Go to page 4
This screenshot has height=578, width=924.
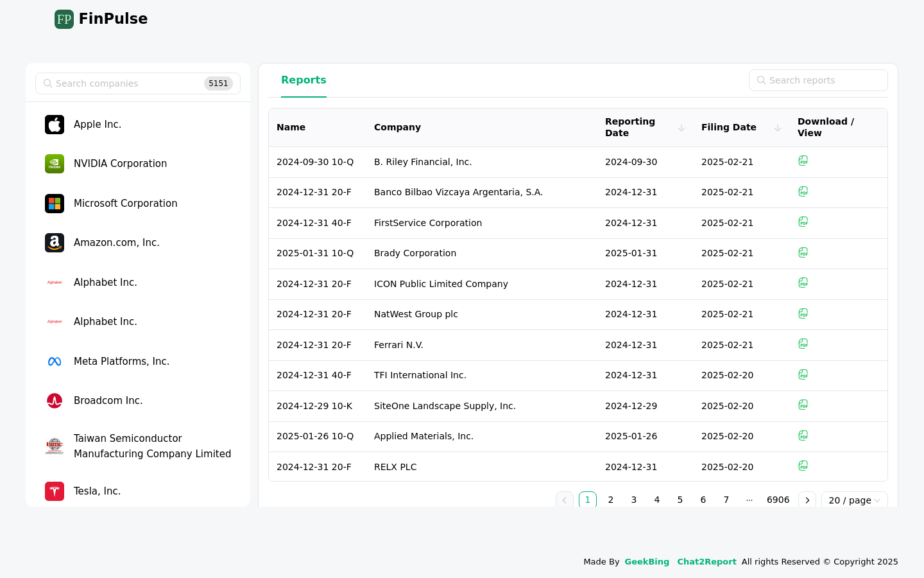(657, 500)
